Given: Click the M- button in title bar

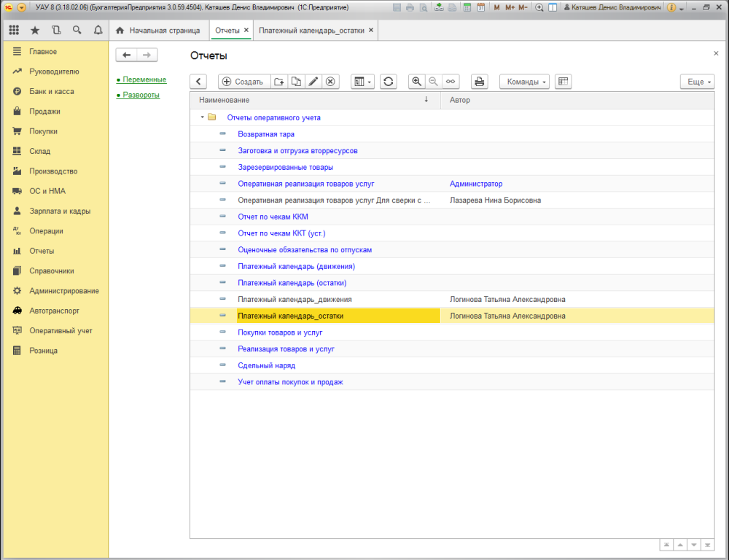Looking at the screenshot, I should click(x=523, y=7).
